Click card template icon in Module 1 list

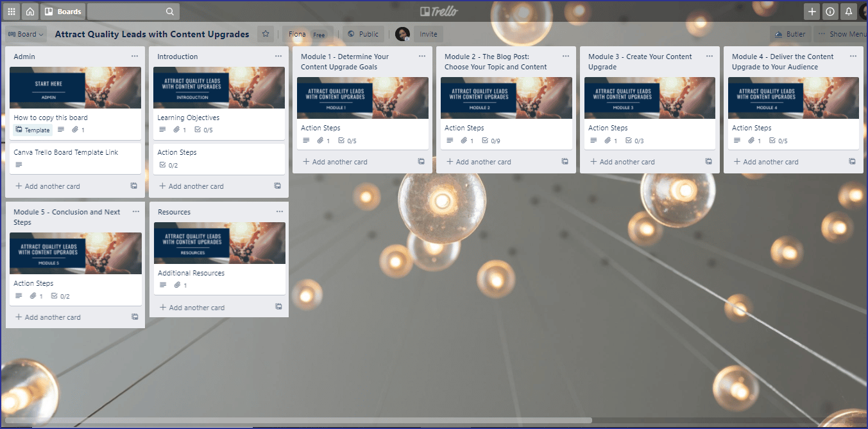421,161
